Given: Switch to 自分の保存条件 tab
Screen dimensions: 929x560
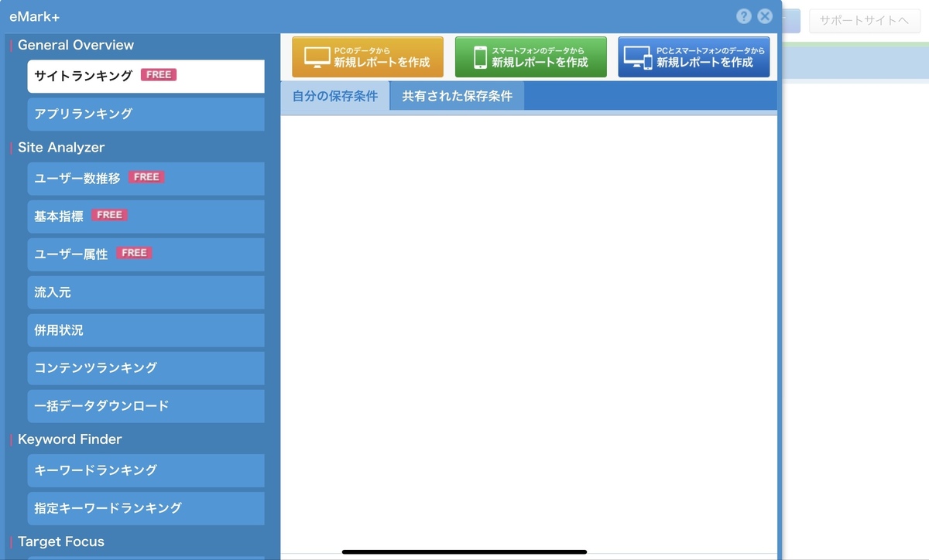Looking at the screenshot, I should point(335,97).
